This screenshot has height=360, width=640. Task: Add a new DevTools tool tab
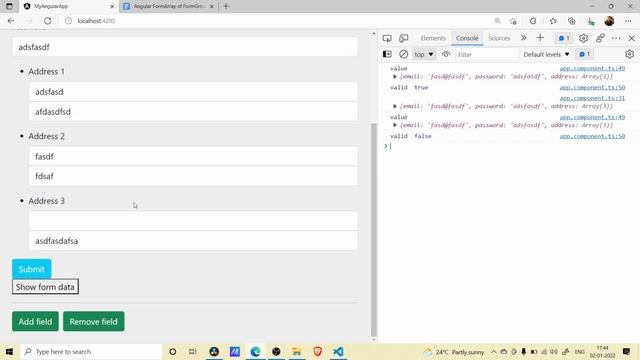click(540, 38)
